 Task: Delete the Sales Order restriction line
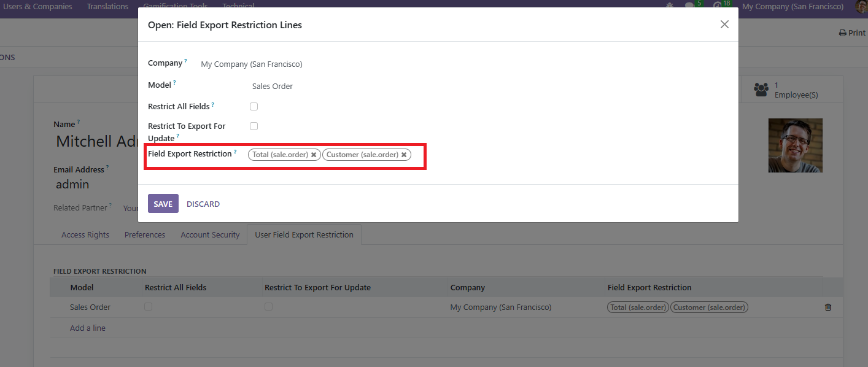point(827,307)
